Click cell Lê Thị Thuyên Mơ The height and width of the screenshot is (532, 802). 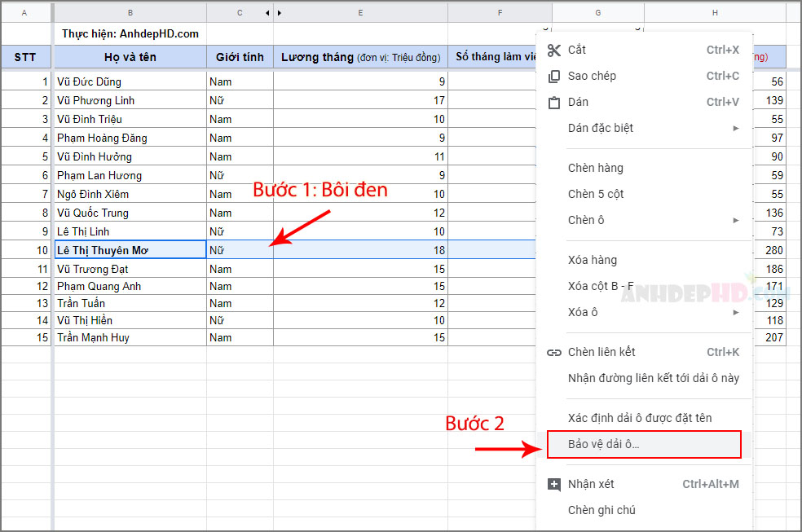tap(130, 250)
